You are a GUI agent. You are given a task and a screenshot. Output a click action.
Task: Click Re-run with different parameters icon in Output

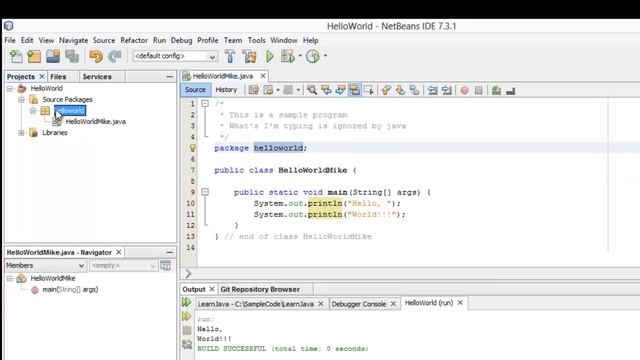pyautogui.click(x=187, y=316)
